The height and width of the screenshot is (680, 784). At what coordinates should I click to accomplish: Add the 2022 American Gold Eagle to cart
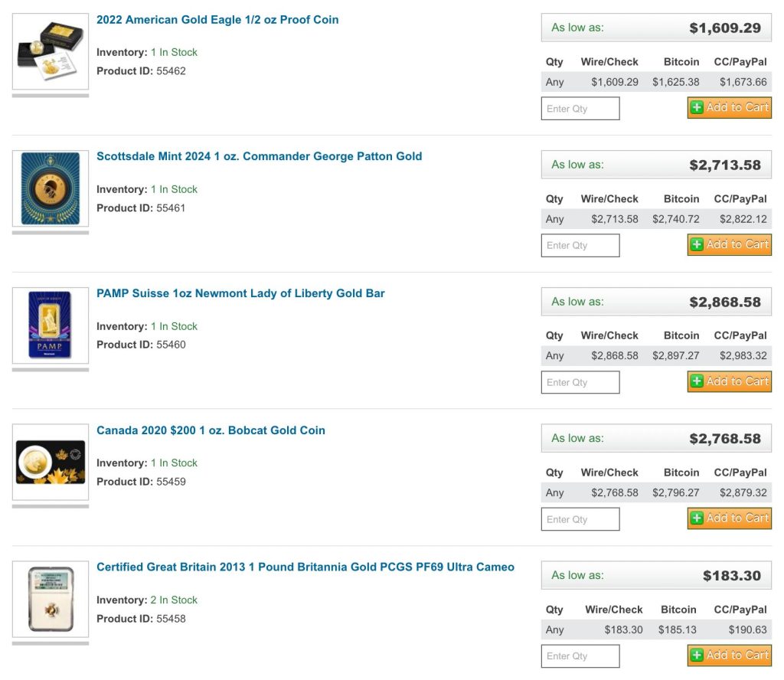(x=729, y=108)
